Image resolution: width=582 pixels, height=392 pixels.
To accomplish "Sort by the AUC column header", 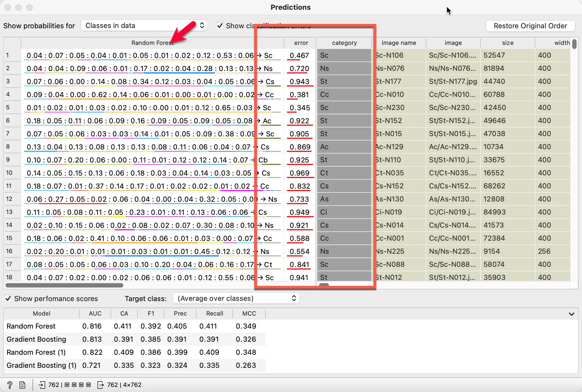I will point(95,314).
